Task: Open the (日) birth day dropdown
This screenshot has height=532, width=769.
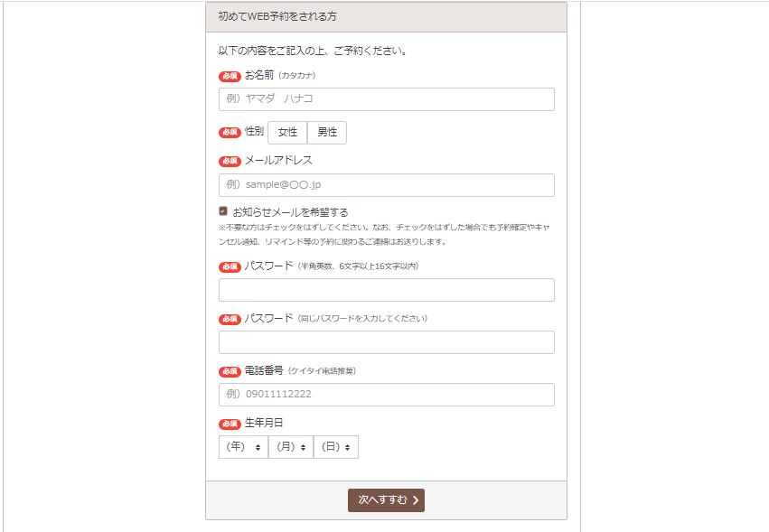Action: [335, 447]
